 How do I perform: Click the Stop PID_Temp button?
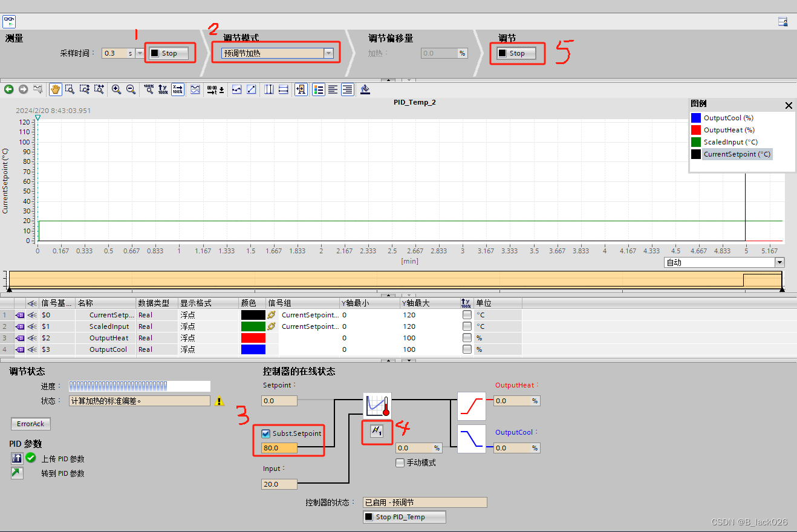pos(404,517)
